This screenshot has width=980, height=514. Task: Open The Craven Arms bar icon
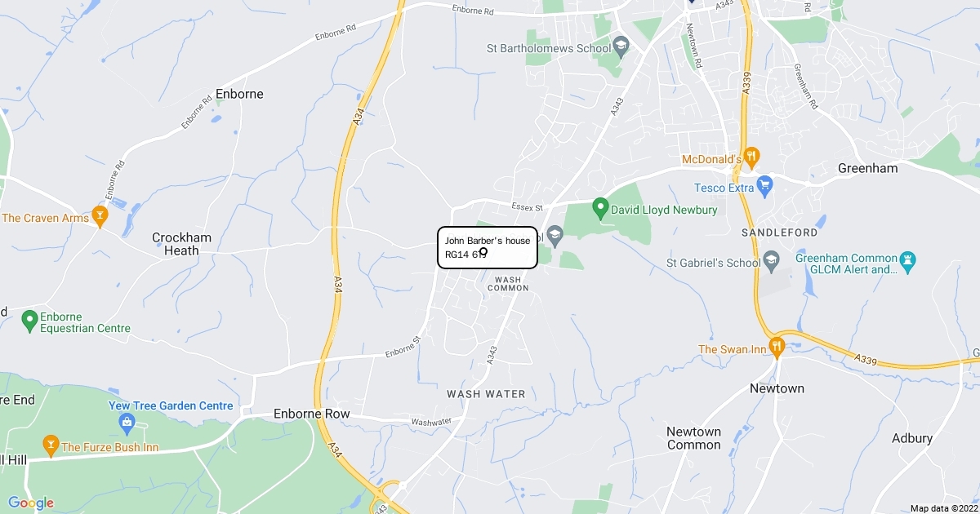click(100, 217)
